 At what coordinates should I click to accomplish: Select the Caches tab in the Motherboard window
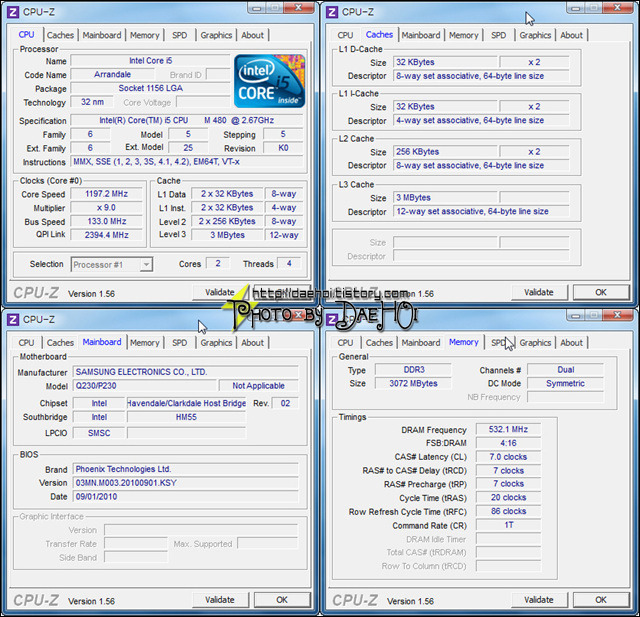(x=60, y=343)
